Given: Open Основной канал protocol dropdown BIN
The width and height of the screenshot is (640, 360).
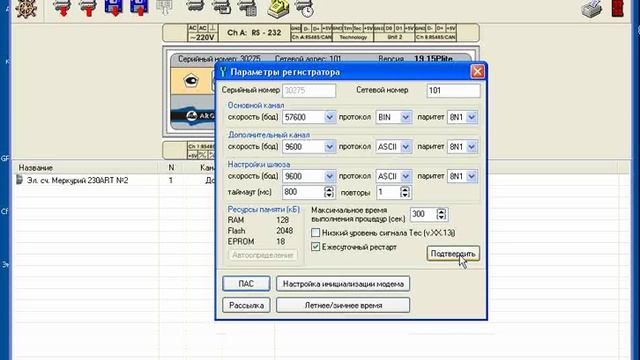Looking at the screenshot, I should click(405, 117).
